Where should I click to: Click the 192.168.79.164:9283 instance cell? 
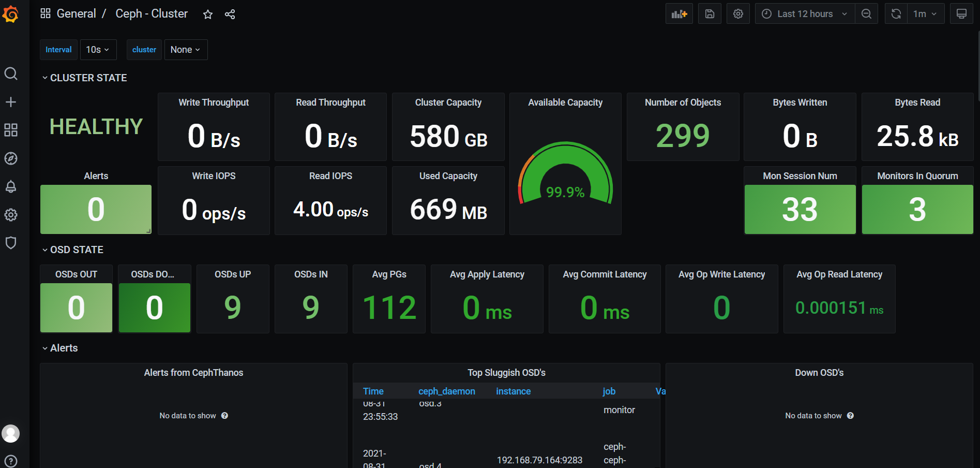point(539,460)
